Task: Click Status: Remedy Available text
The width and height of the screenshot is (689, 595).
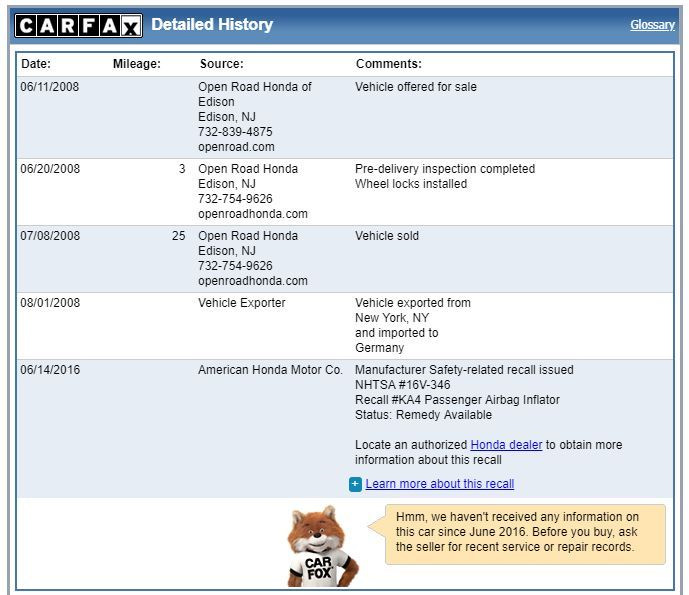Action: (424, 415)
